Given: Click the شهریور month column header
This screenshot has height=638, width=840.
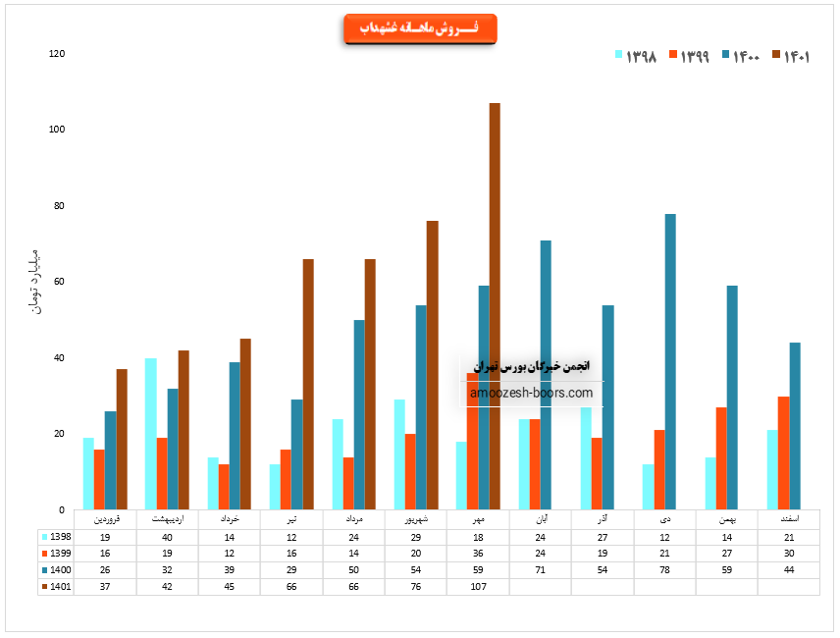Looking at the screenshot, I should pyautogui.click(x=416, y=518).
